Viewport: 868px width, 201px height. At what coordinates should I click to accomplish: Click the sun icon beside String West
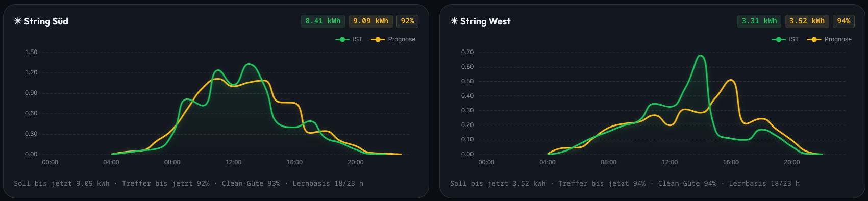pyautogui.click(x=454, y=21)
